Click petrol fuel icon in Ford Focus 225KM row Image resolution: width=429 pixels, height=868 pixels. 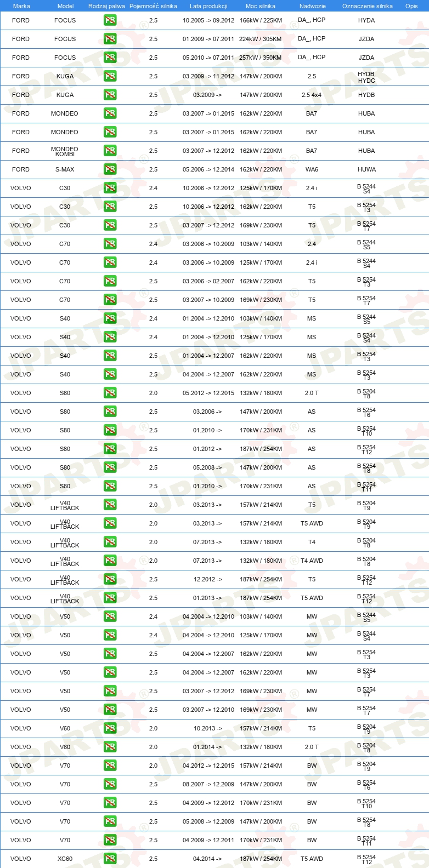coord(110,20)
